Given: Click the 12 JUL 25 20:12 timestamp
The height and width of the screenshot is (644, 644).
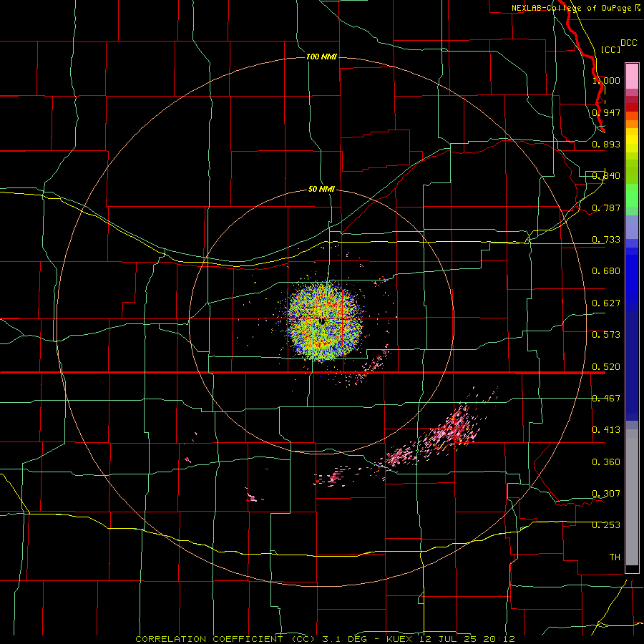Looking at the screenshot, I should (x=467, y=639).
